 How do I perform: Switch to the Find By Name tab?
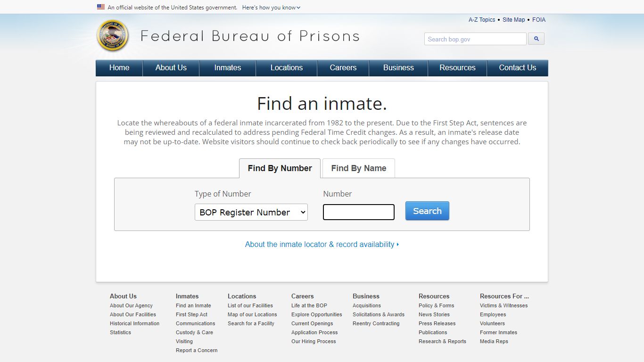tap(358, 168)
